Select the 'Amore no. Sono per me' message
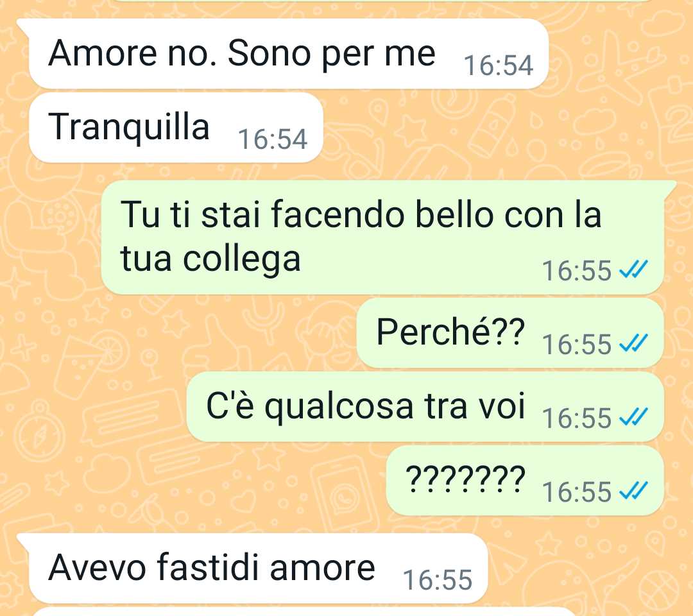The image size is (693, 616). pos(289,54)
